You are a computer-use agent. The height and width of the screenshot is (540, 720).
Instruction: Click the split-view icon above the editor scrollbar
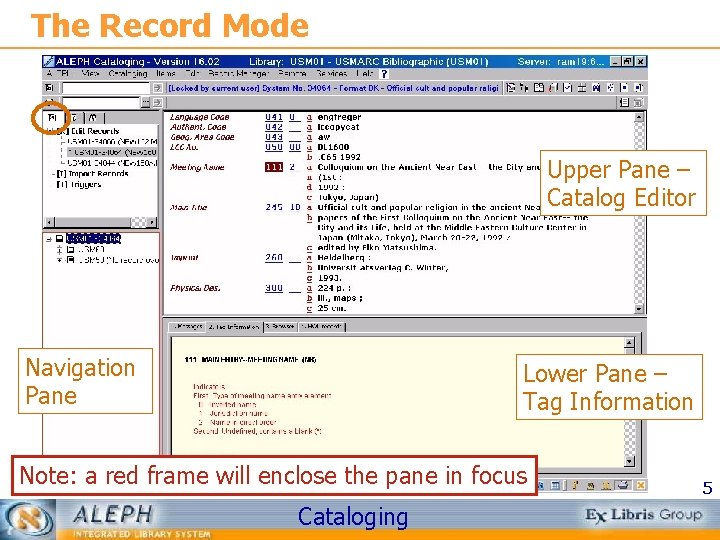click(624, 102)
